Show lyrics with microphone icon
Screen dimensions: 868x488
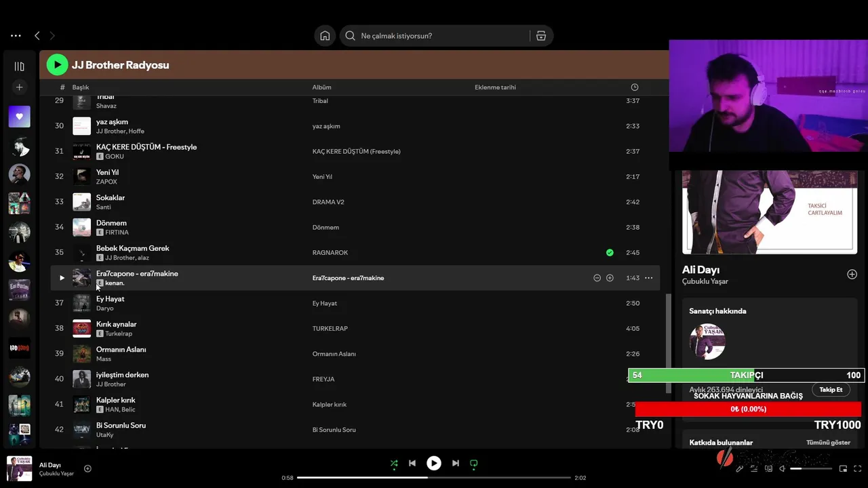740,468
